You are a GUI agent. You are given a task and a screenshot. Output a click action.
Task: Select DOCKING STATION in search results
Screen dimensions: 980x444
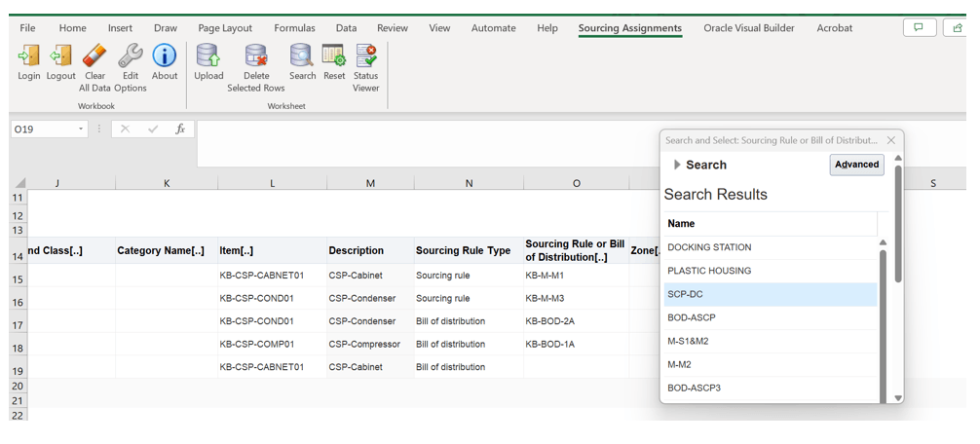click(771, 247)
